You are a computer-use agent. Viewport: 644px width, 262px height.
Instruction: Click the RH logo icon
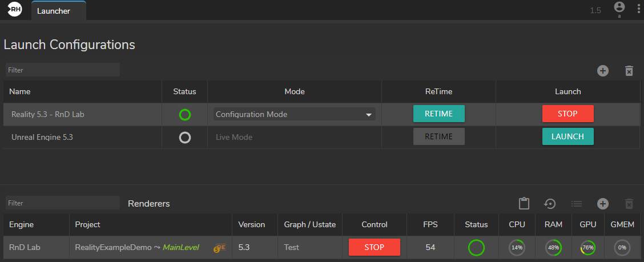point(14,10)
